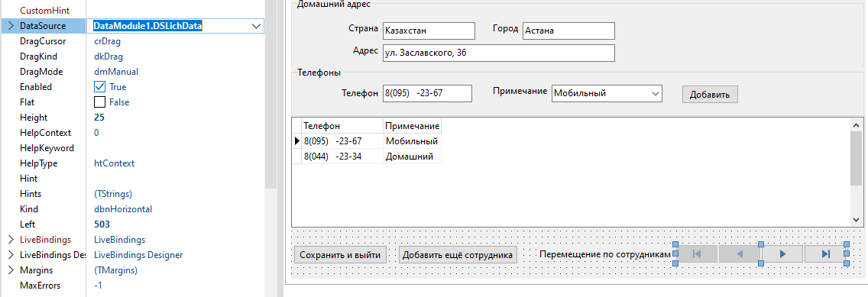The width and height of the screenshot is (868, 297).
Task: Toggle the Flat property checkbox
Action: click(x=99, y=102)
